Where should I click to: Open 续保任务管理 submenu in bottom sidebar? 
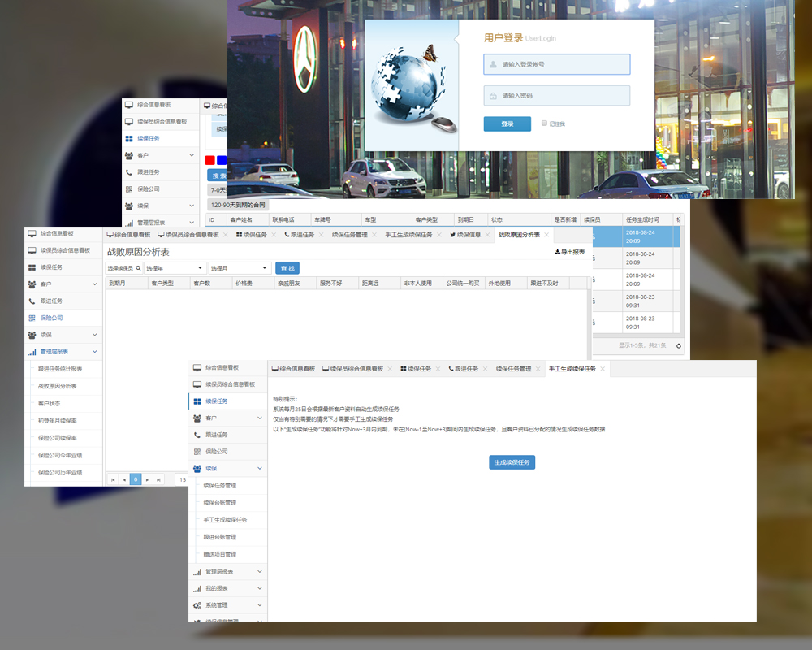tap(219, 486)
